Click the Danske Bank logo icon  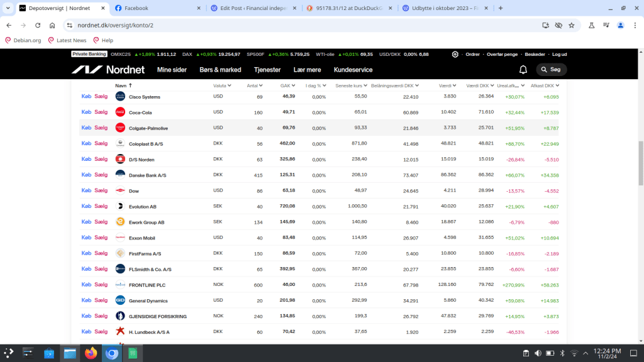tap(120, 175)
